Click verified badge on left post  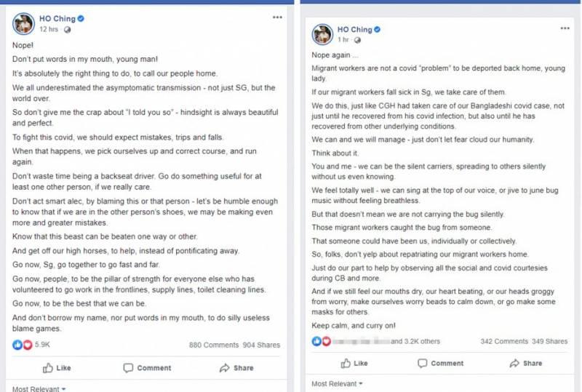tap(81, 19)
